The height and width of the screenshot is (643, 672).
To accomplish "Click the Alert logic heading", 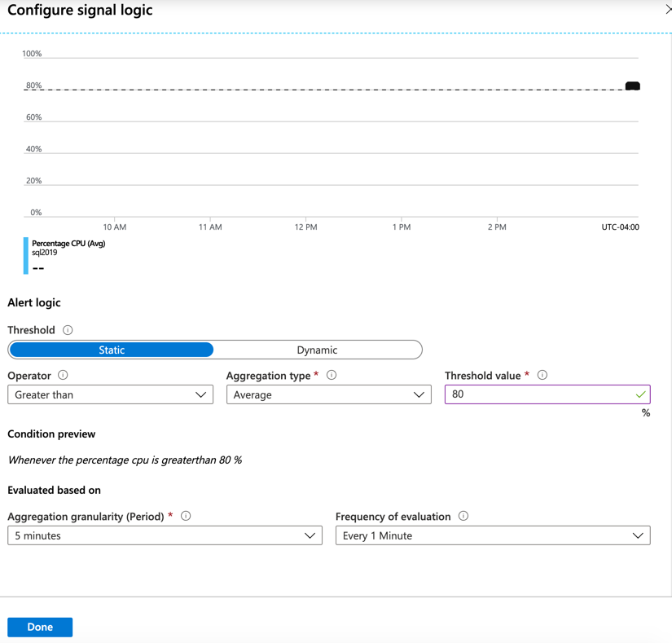I will (34, 302).
